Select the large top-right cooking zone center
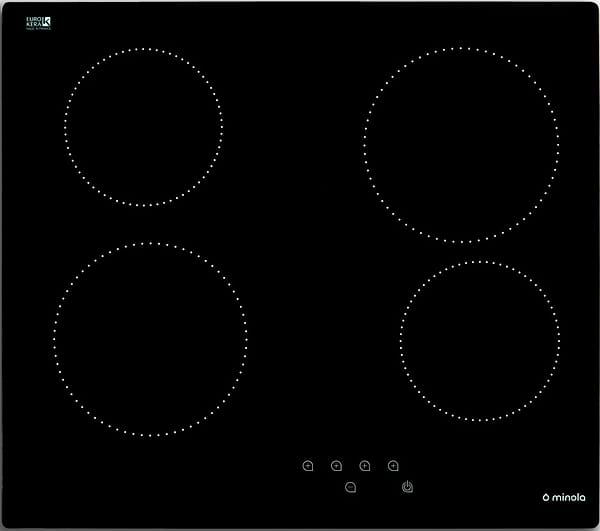Viewport: 600px width, 531px height. pos(461,144)
